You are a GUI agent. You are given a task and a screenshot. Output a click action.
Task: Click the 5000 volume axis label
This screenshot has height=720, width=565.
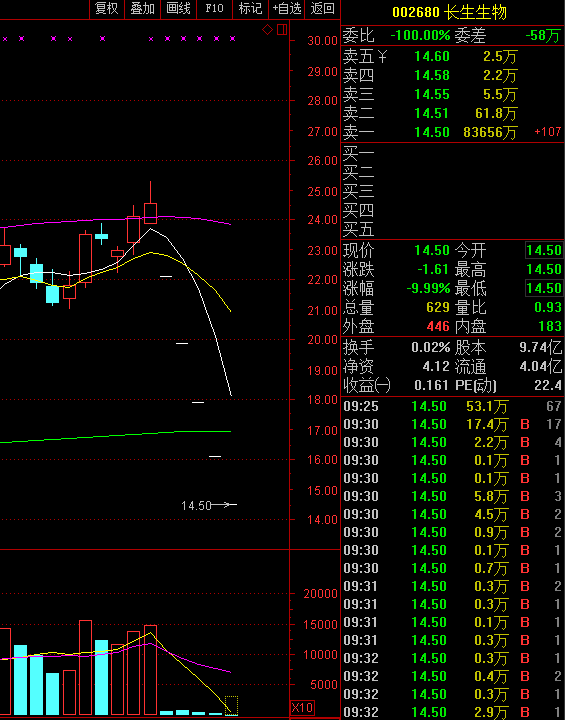point(324,685)
